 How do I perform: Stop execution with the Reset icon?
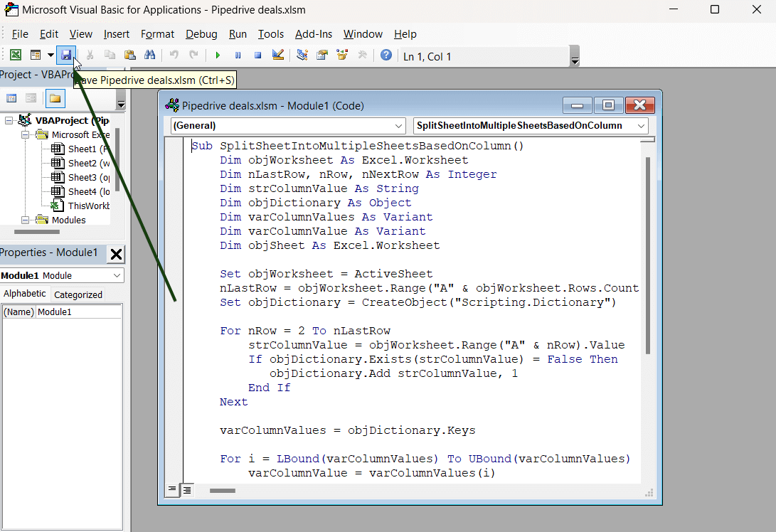(257, 55)
